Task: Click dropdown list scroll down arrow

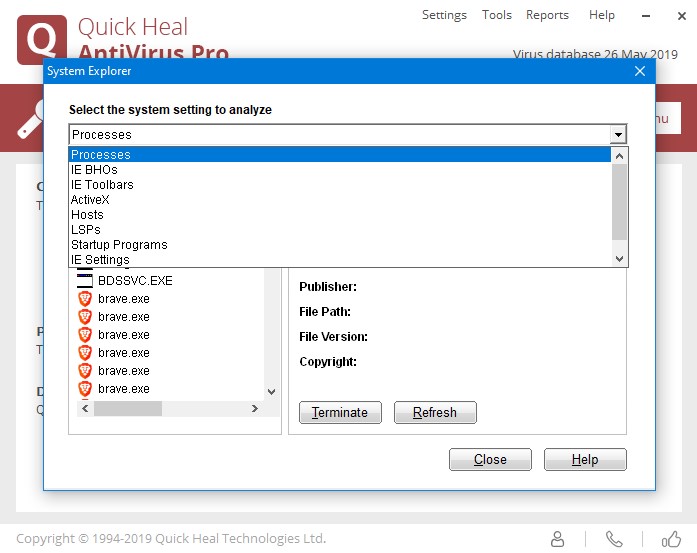Action: tap(619, 259)
